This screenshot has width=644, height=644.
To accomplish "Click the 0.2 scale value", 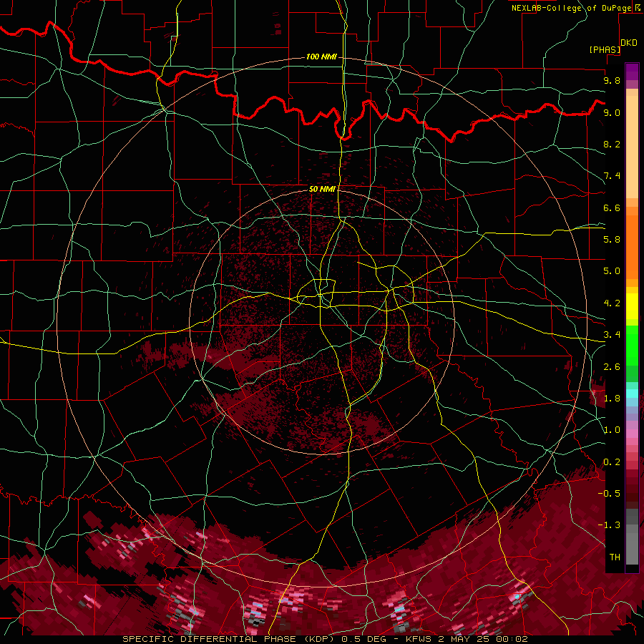I will (x=612, y=462).
